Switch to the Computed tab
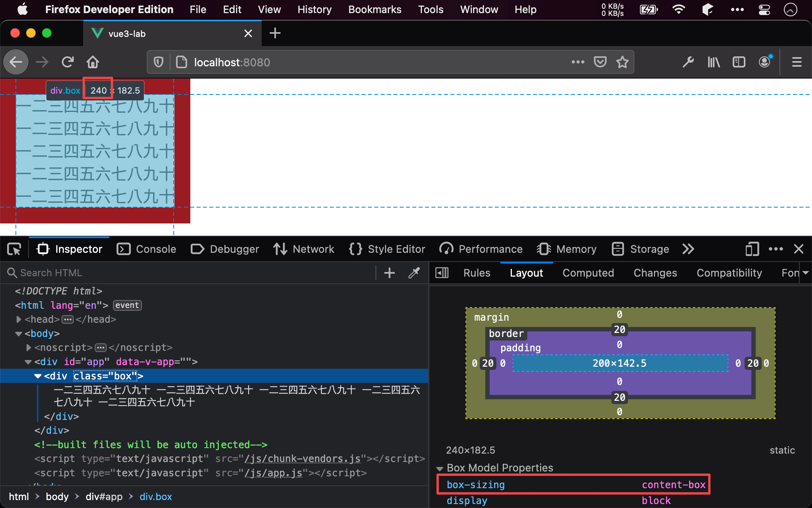Viewport: 812px width, 508px height. (588, 273)
